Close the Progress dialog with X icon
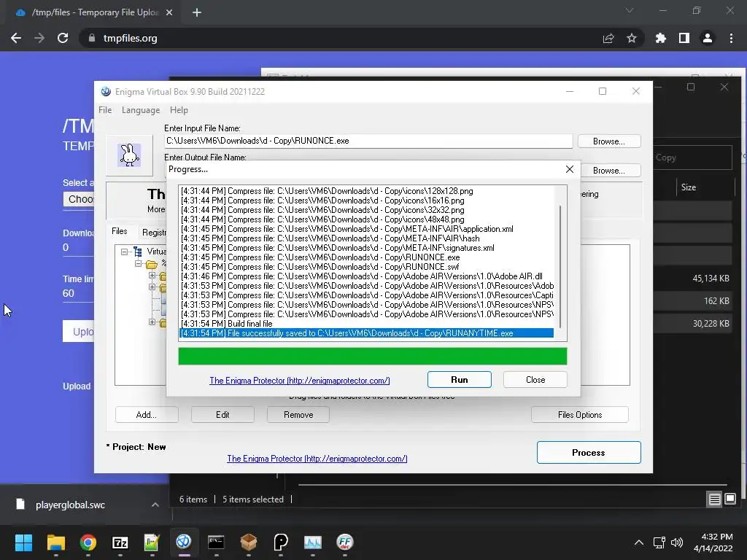 (569, 169)
